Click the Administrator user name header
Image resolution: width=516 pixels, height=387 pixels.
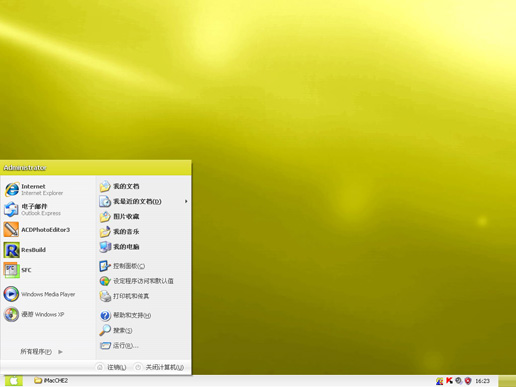[25, 168]
